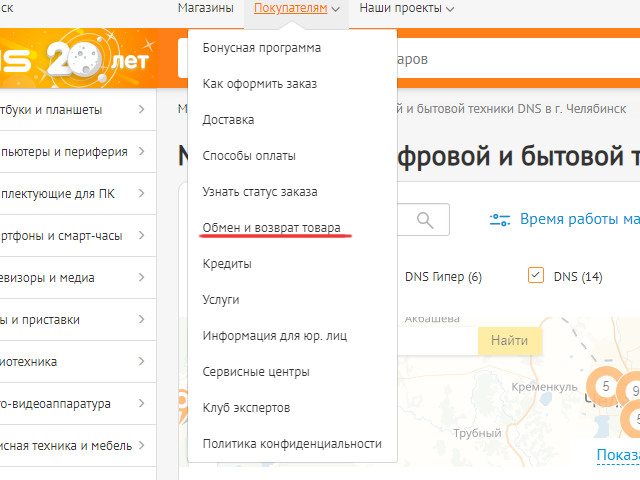Screen dimensions: 640x480
Task: Open Как оформить заказ menu entry
Action: click(x=260, y=84)
